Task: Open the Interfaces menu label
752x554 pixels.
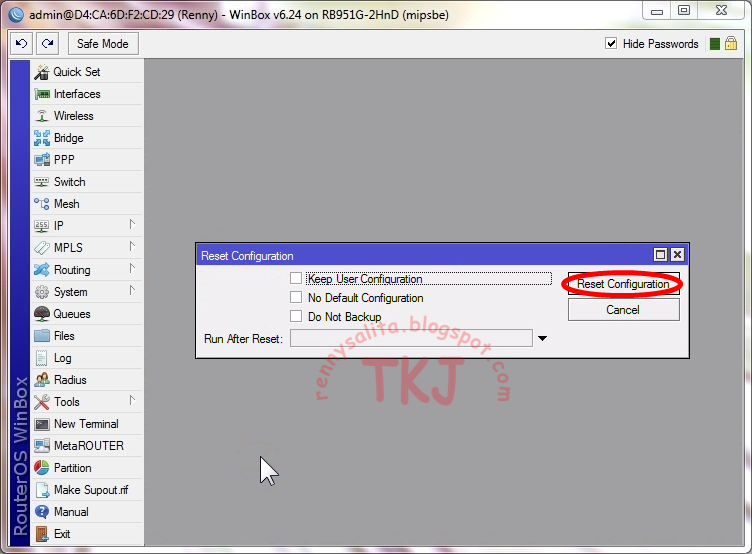Action: coord(77,94)
